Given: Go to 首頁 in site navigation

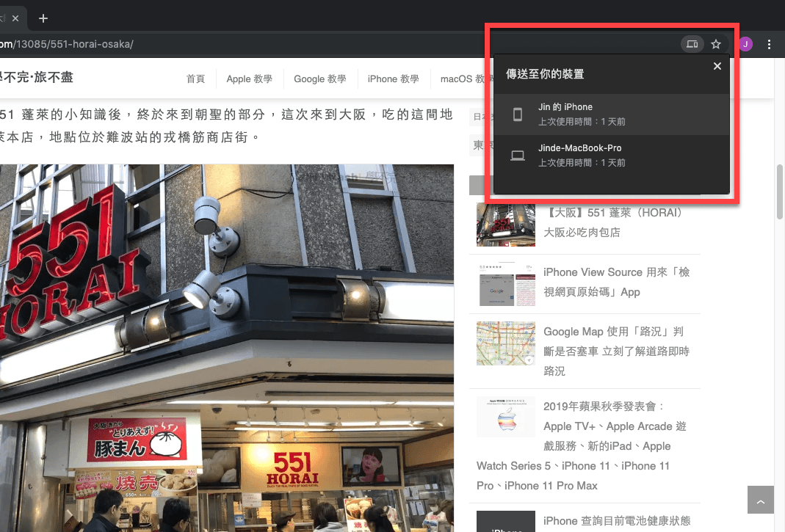Looking at the screenshot, I should pos(195,79).
